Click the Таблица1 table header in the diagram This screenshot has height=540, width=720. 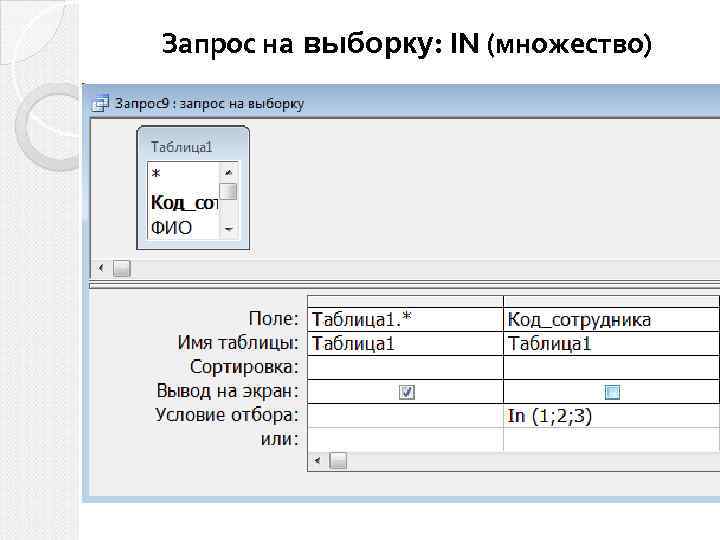pyautogui.click(x=181, y=147)
